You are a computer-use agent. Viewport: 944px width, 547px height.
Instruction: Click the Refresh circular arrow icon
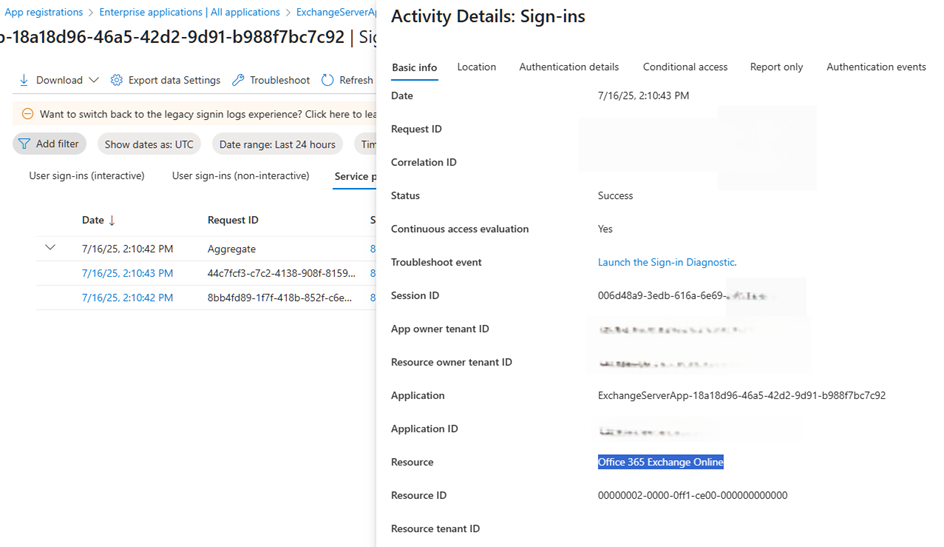327,80
